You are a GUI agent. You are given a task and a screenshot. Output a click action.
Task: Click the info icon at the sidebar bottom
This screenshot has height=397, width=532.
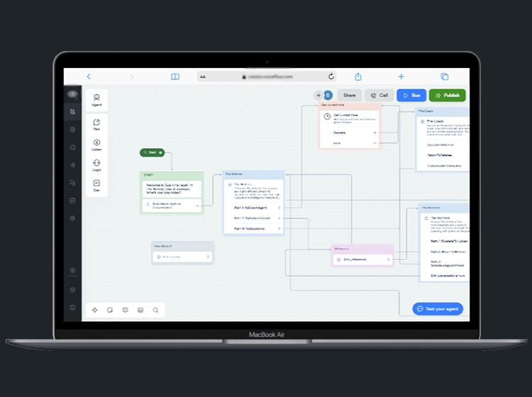point(72,308)
